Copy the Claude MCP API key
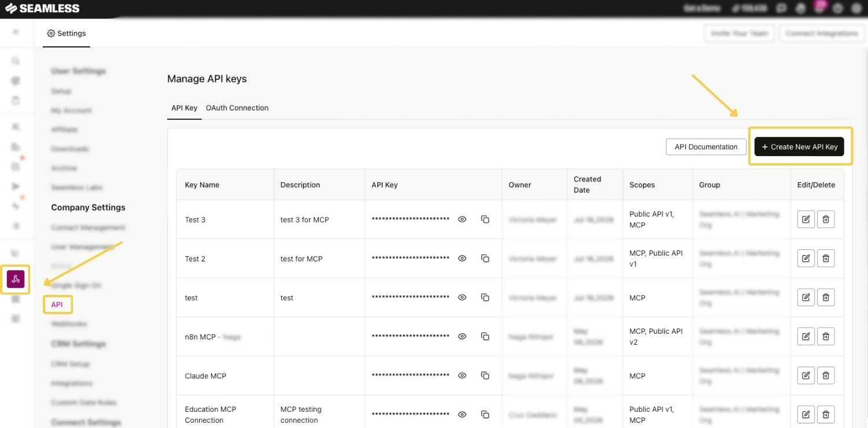The width and height of the screenshot is (868, 428). pos(485,375)
